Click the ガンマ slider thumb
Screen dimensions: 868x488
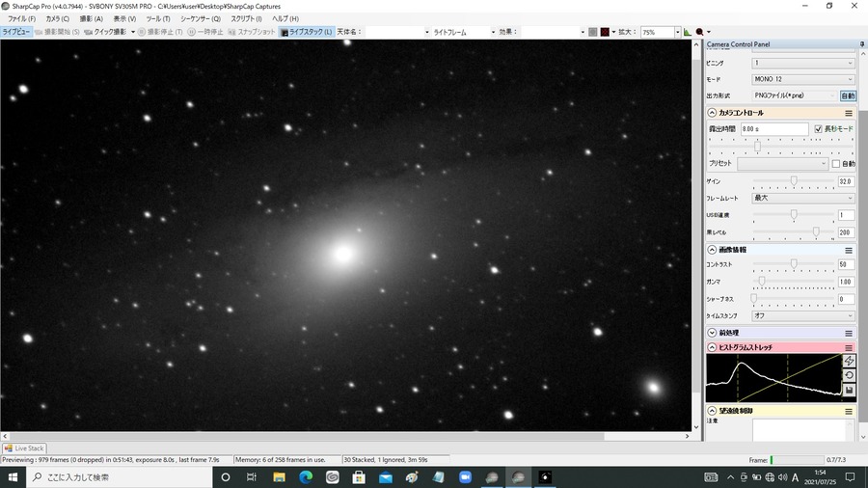(762, 281)
